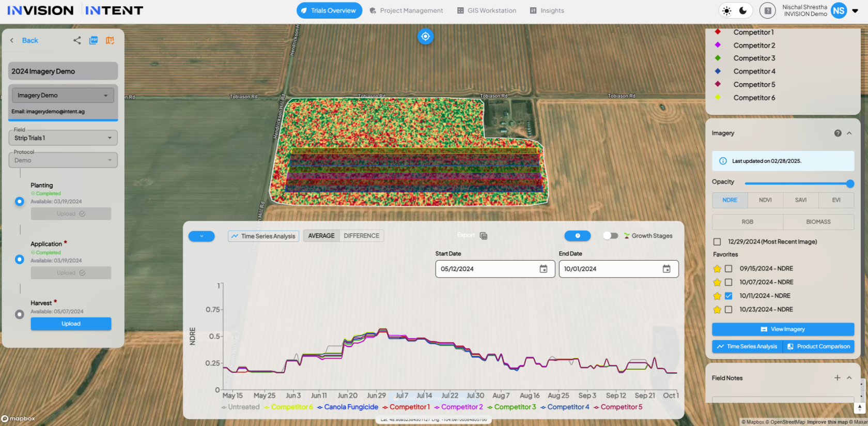Add a field note with plus icon

(x=837, y=378)
